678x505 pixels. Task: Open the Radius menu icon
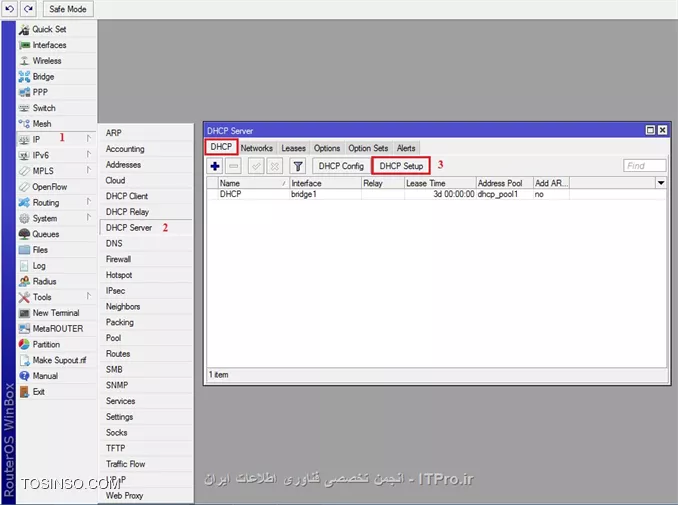(x=25, y=281)
